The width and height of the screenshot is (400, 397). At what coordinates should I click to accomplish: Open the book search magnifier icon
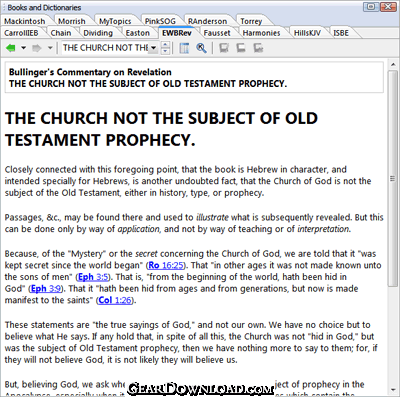click(x=201, y=48)
